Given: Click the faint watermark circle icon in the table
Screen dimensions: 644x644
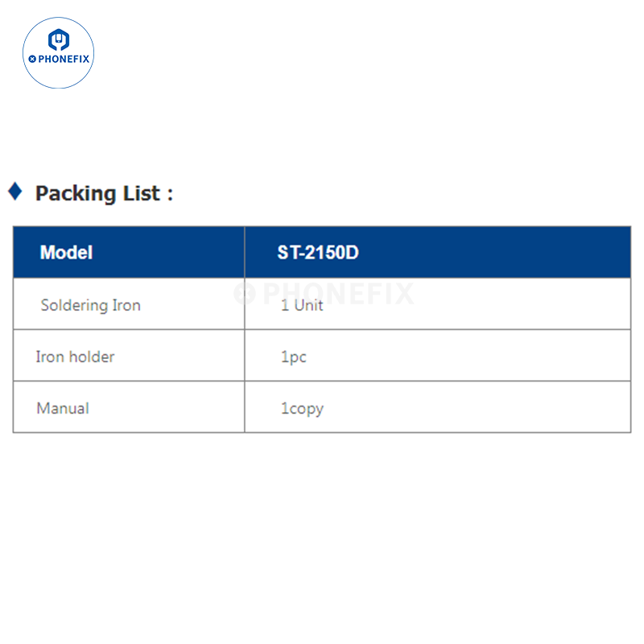Looking at the screenshot, I should click(x=244, y=293).
